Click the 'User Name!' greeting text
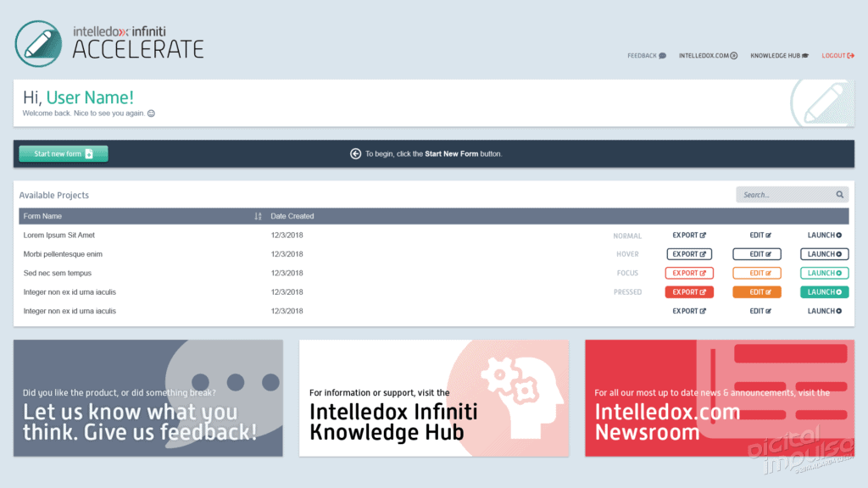The image size is (868, 488). (90, 97)
